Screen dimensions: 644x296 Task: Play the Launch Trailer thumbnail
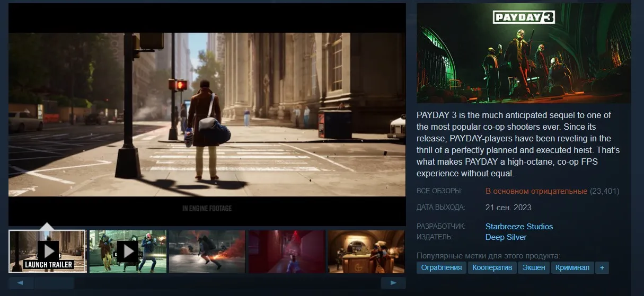point(47,252)
